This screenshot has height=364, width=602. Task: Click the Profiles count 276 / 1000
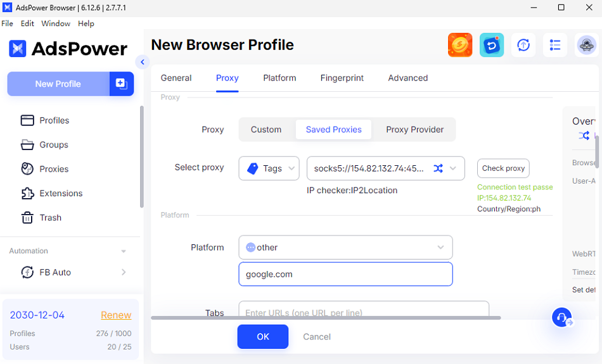(x=113, y=334)
